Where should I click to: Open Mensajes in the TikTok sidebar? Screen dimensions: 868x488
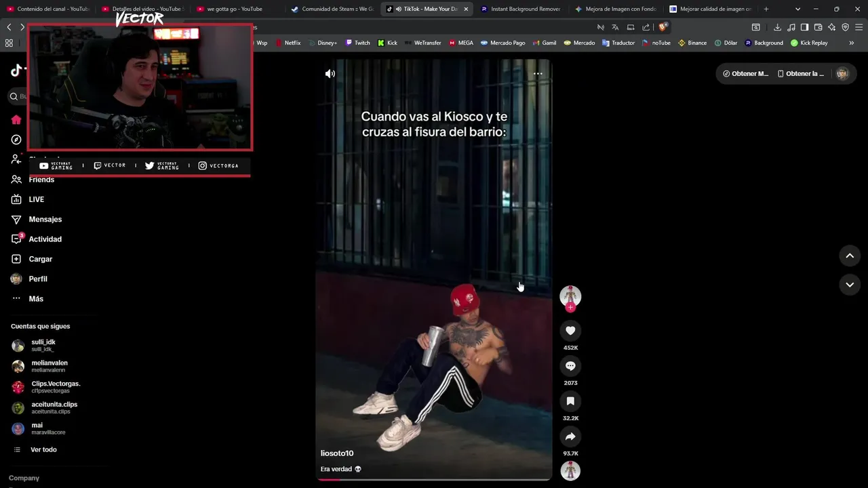tap(37, 220)
